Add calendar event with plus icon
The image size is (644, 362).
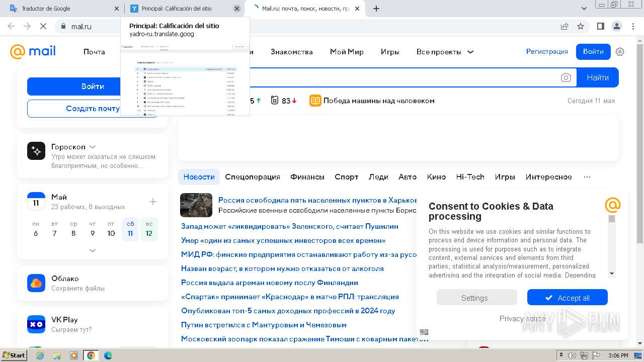[153, 202]
